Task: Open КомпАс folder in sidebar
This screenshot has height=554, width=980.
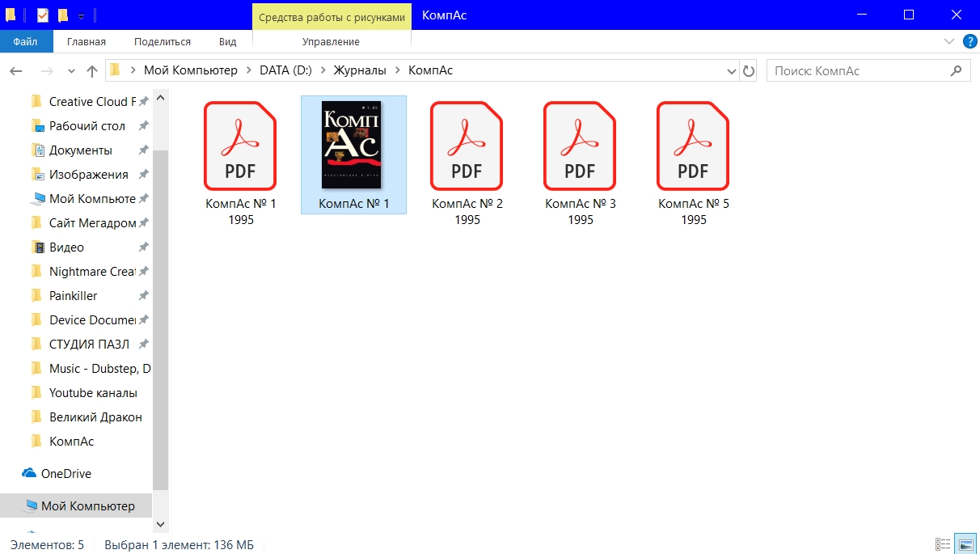Action: pos(71,442)
